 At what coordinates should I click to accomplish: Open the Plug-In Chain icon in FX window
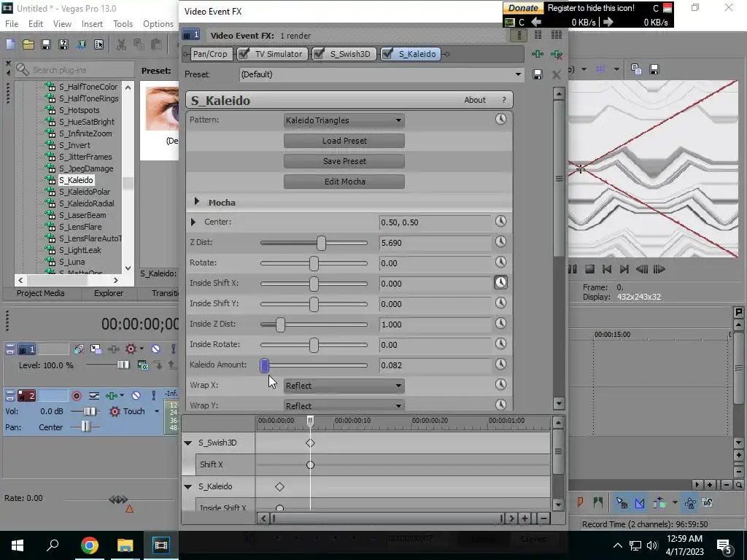(x=538, y=54)
